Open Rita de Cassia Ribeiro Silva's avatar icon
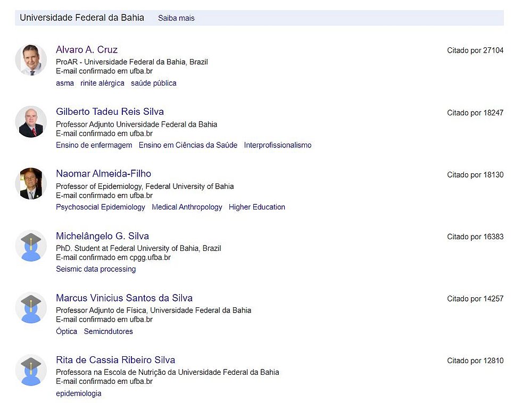Viewport: 532px width, 403px height. tap(31, 370)
